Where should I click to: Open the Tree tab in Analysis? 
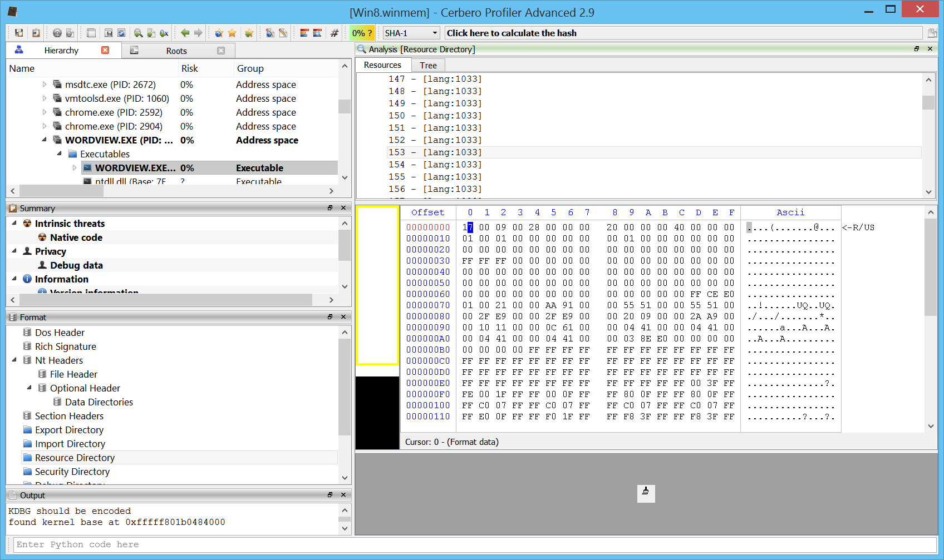[x=428, y=66]
